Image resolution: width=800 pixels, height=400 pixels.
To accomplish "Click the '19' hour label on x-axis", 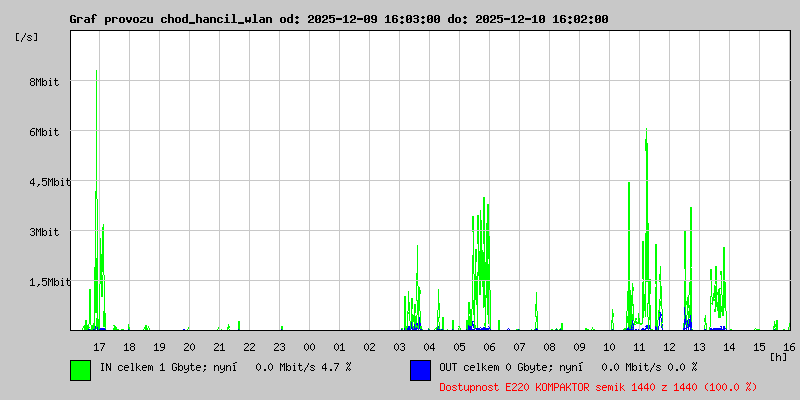I will [x=159, y=347].
